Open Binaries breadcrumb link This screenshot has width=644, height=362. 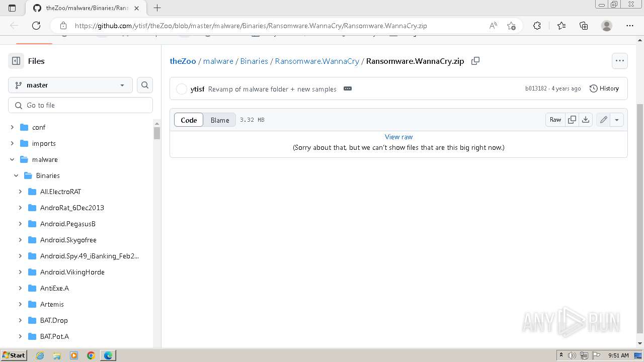(x=254, y=61)
